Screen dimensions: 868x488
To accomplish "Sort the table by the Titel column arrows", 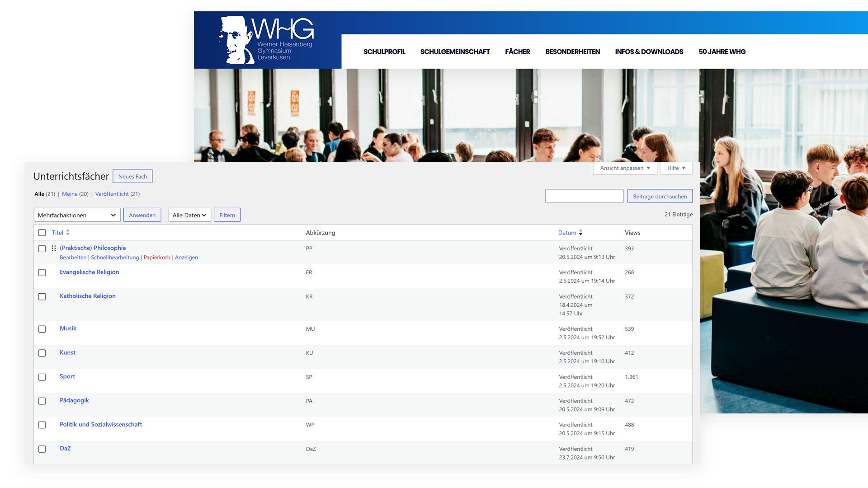I will tap(68, 232).
